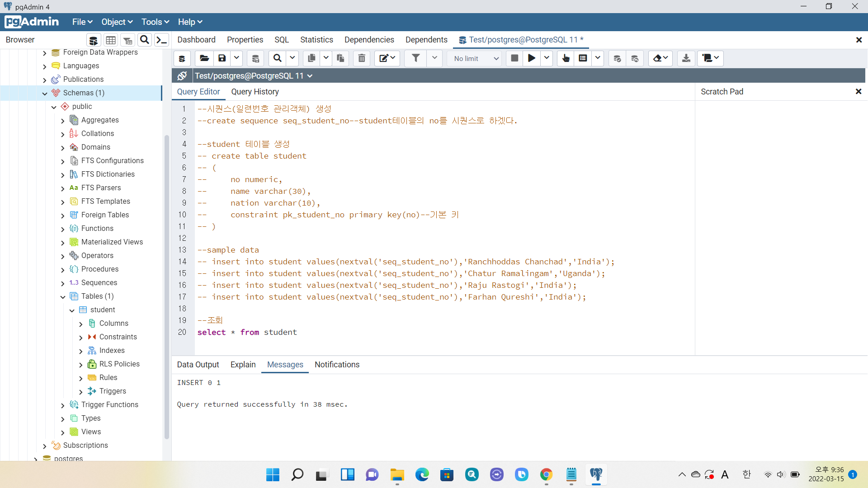Click the Find magnifier icon in query toolbar
The image size is (868, 488).
pos(278,58)
